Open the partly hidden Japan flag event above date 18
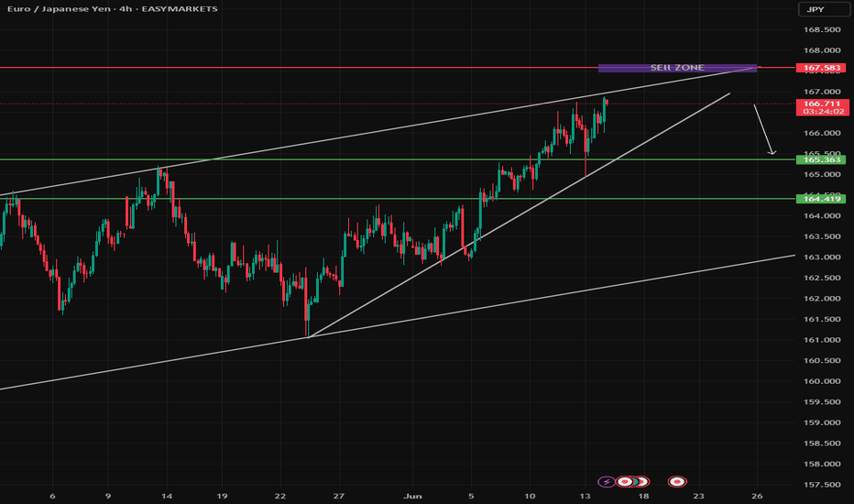The image size is (854, 504). [644, 482]
